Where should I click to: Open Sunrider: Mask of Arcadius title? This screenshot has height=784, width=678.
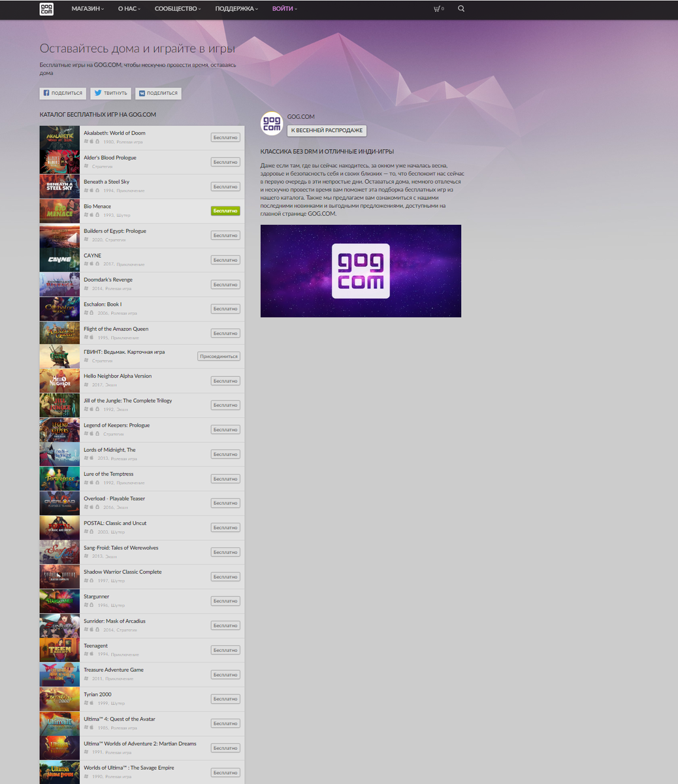point(114,621)
